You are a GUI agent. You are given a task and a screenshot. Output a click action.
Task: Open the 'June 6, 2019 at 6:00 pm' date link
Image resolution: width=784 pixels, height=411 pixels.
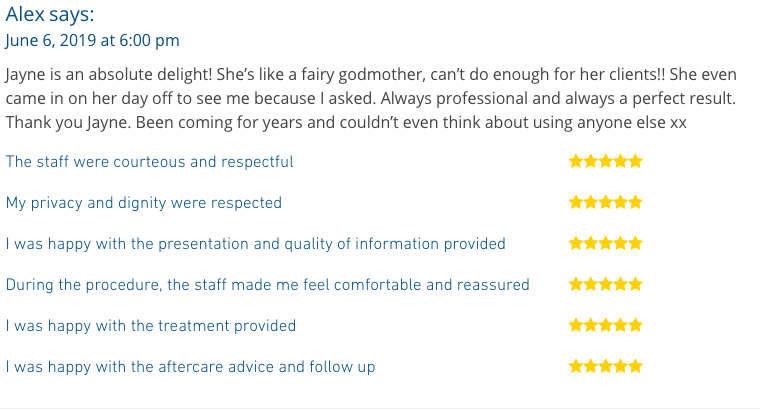[x=92, y=40]
